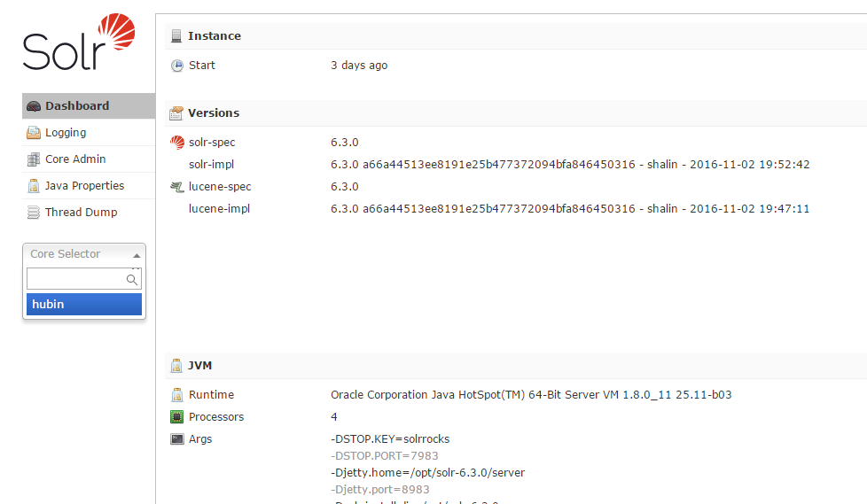Click the Thread Dump stack icon
The height and width of the screenshot is (504, 867).
click(x=34, y=213)
